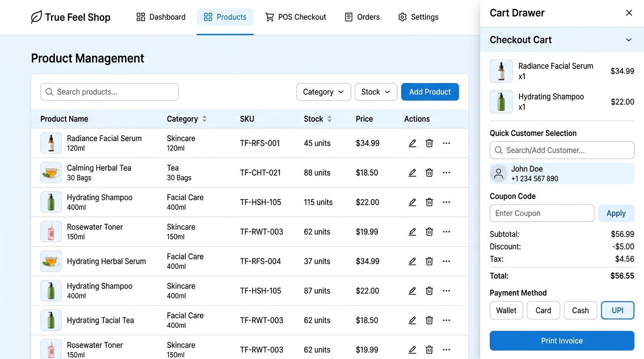The image size is (644, 359).
Task: Open the POS Checkout tab
Action: coord(296,17)
